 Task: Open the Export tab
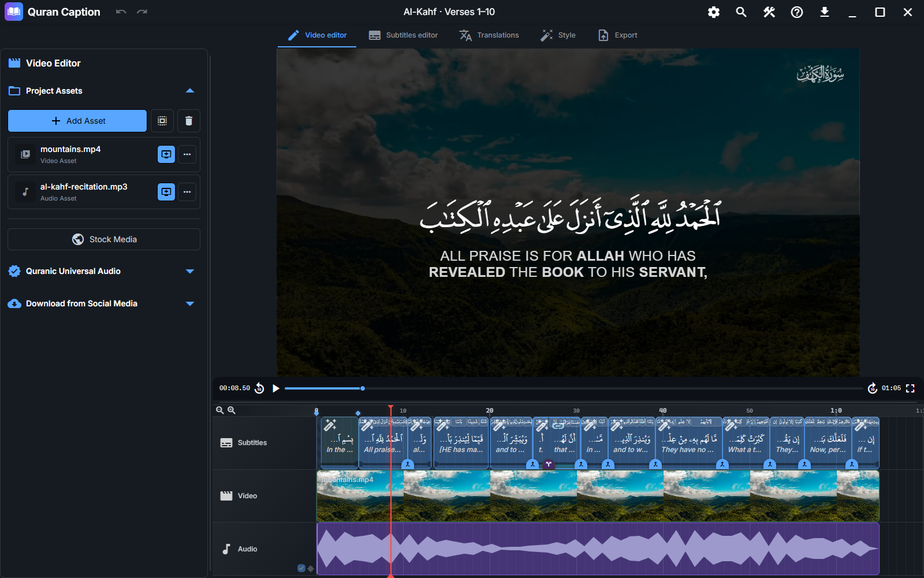(x=617, y=35)
